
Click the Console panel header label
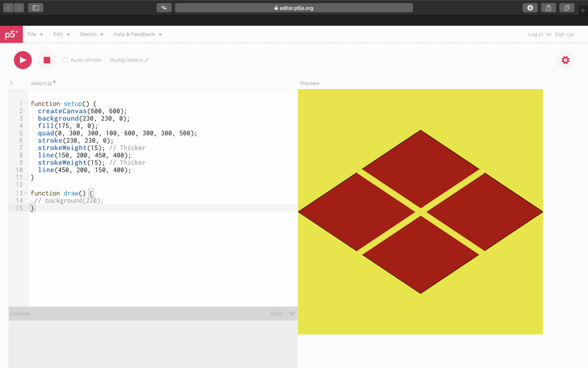tap(20, 313)
